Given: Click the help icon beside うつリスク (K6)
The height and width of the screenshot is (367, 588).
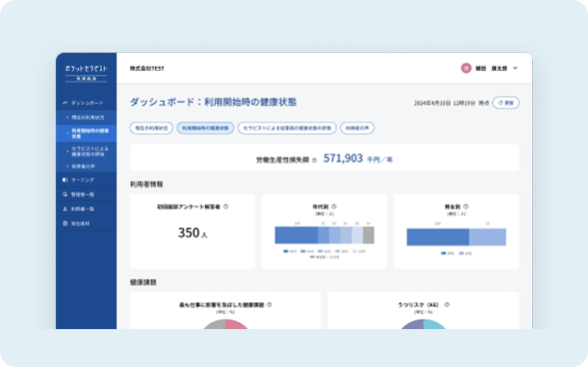Looking at the screenshot, I should 446,305.
